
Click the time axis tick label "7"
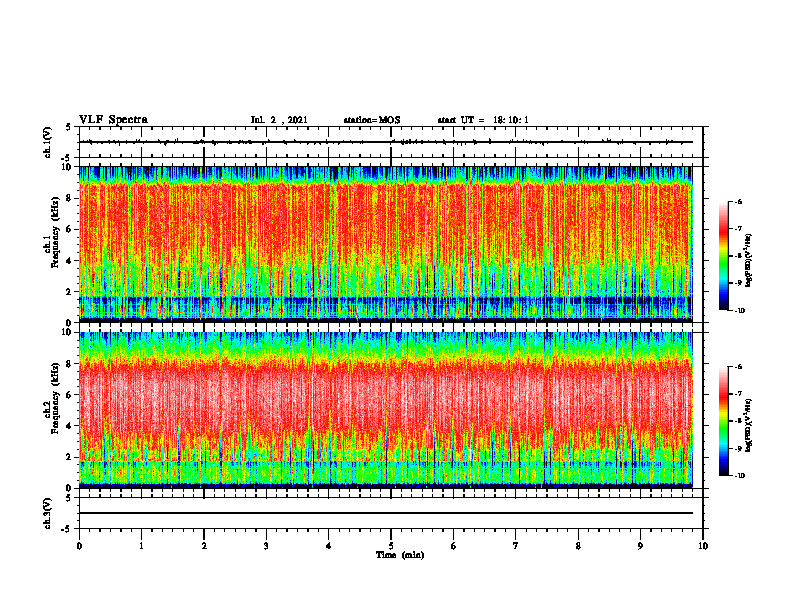pyautogui.click(x=516, y=546)
